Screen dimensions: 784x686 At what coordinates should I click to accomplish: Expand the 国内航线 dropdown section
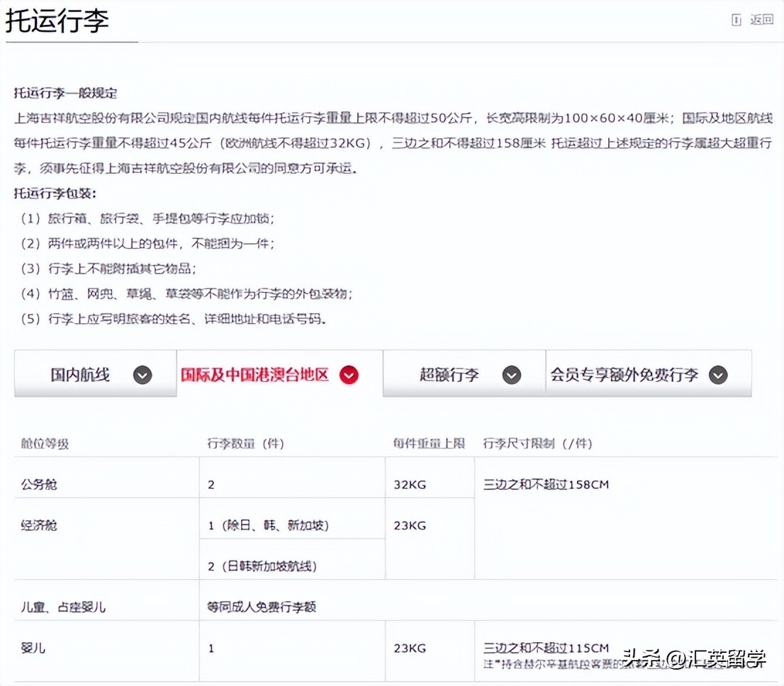[x=95, y=374]
